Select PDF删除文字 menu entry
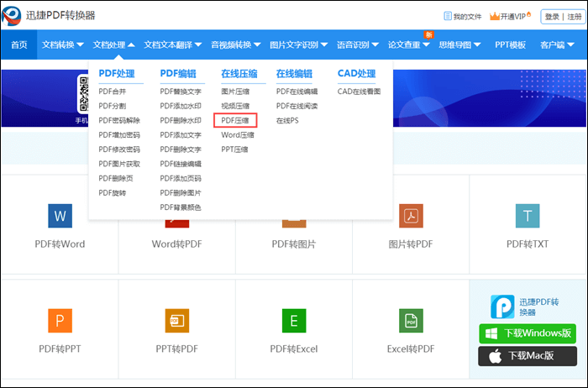This screenshot has height=388, width=588. (181, 149)
